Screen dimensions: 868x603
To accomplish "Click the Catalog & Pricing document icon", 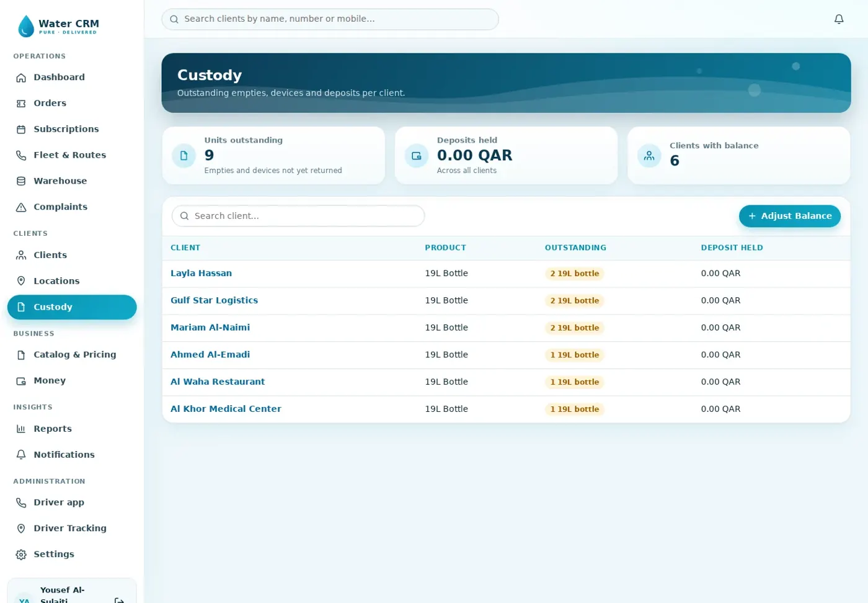I will pos(21,355).
